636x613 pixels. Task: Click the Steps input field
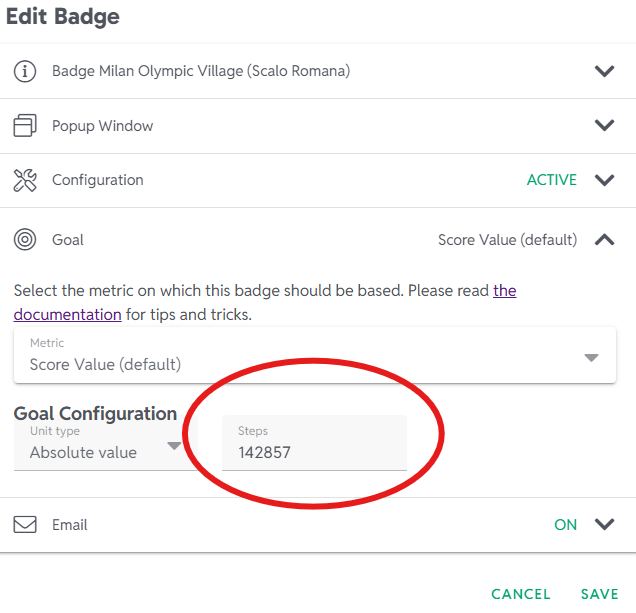point(314,452)
